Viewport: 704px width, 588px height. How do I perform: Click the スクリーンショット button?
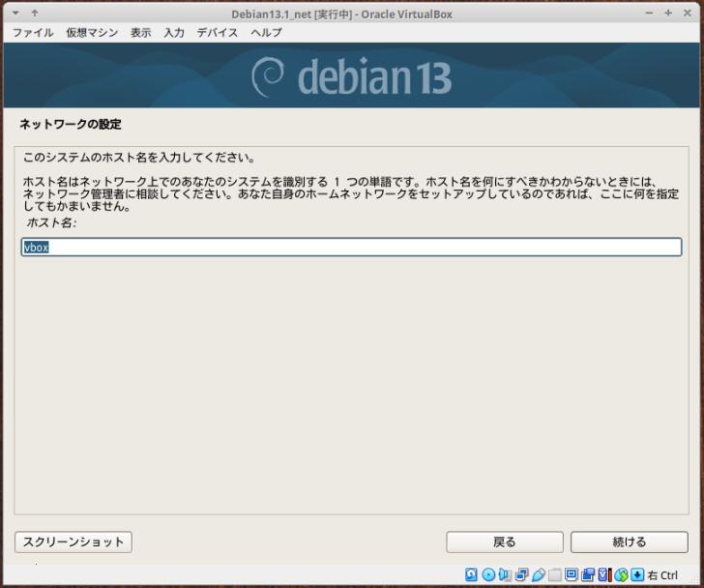(x=73, y=542)
